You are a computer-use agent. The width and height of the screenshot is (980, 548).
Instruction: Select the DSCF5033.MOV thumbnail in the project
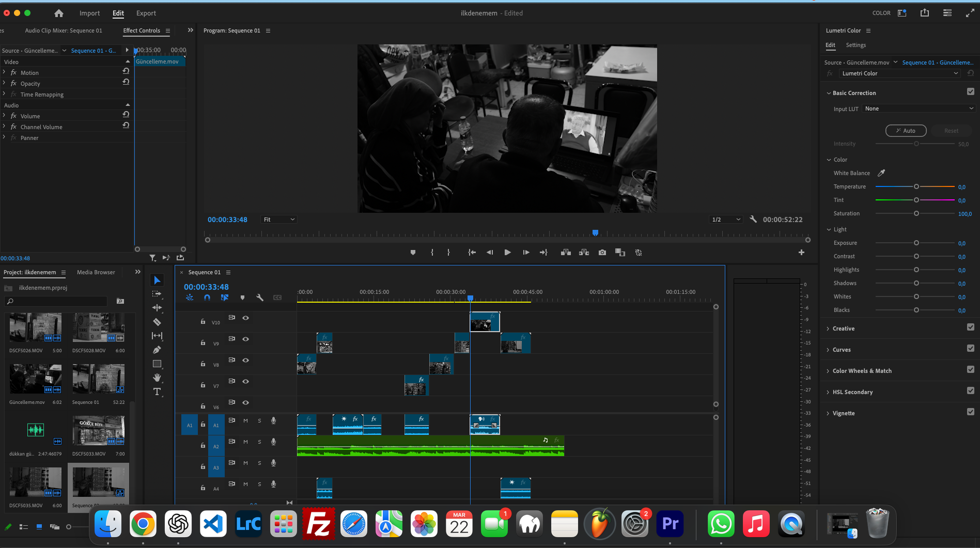(x=98, y=431)
